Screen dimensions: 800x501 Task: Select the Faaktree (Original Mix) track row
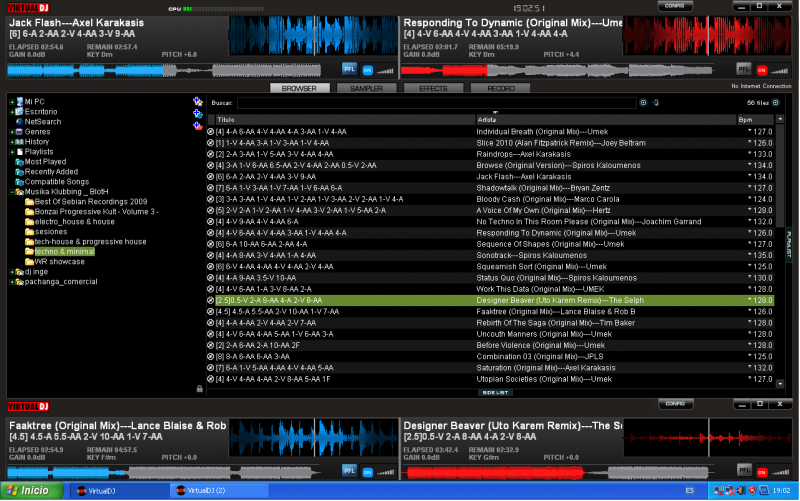tap(490, 312)
